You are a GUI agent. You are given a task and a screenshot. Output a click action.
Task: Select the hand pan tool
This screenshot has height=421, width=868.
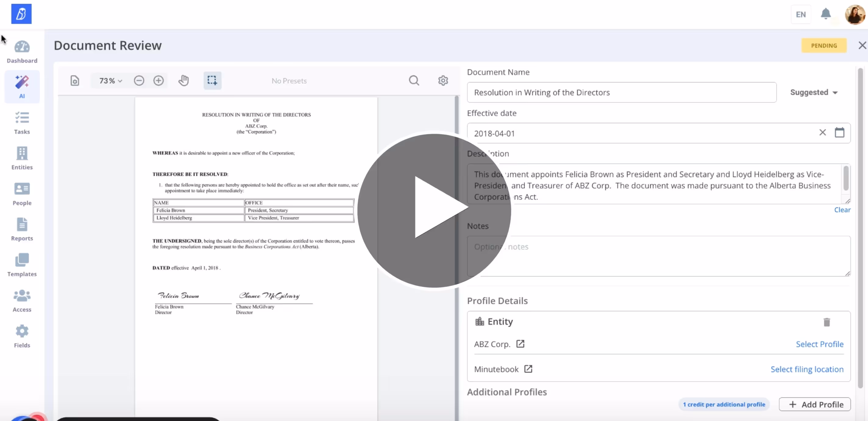pos(184,81)
